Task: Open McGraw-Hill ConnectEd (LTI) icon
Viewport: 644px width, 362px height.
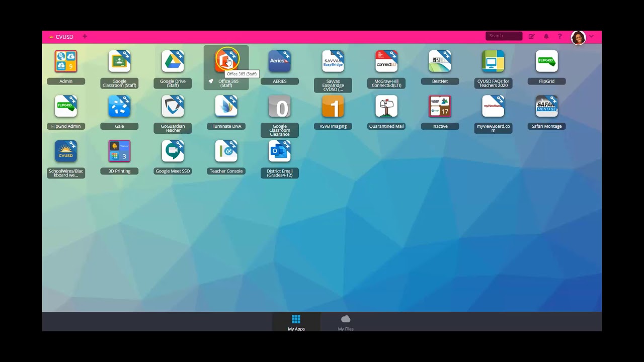Action: [x=386, y=61]
